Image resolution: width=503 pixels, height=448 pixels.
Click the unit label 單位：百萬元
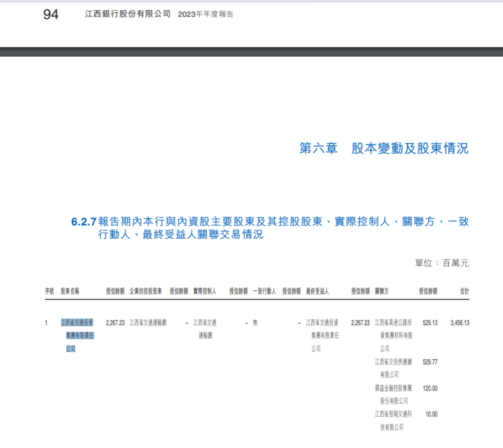click(x=442, y=263)
